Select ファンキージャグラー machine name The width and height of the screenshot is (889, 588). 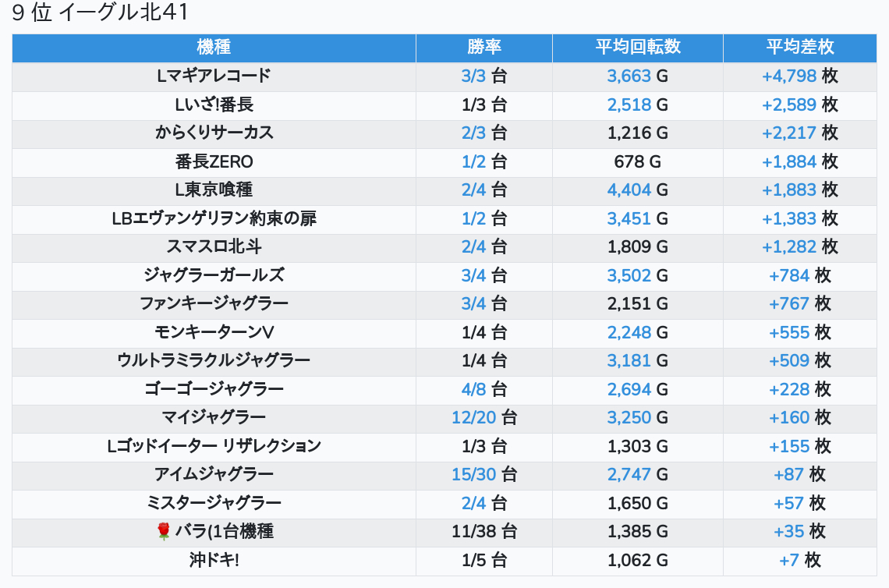click(x=214, y=303)
